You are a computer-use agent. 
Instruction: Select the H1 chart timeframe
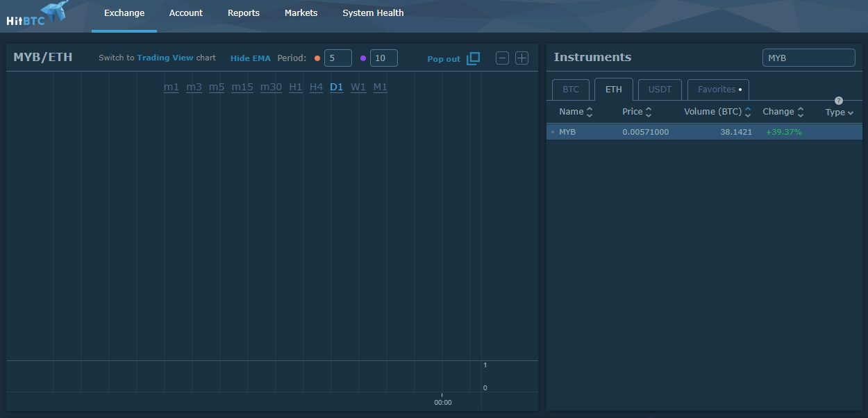coord(296,87)
